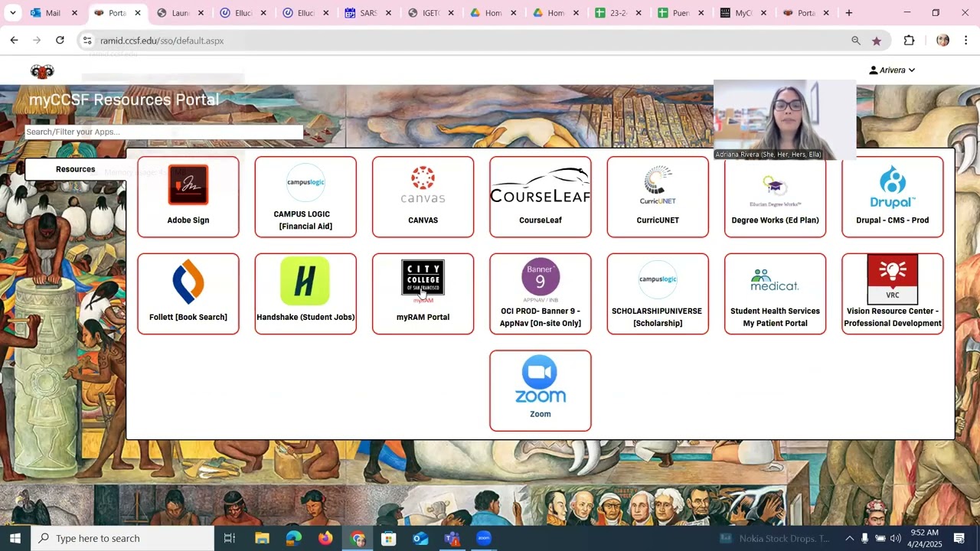Launch OCI PROD Banner 9 AppNav tile
Screen dimensions: 980x551
(x=541, y=294)
